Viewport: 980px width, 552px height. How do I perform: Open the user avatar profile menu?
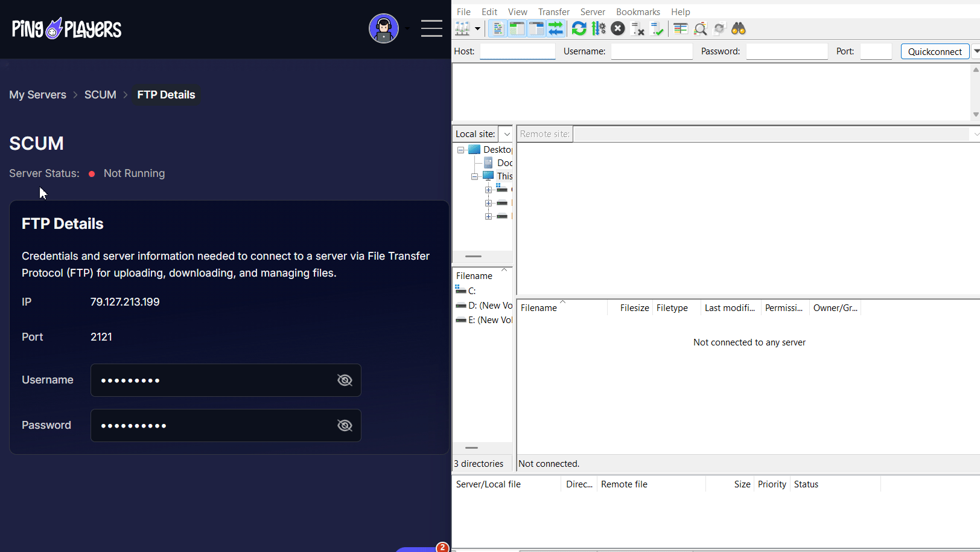384,28
